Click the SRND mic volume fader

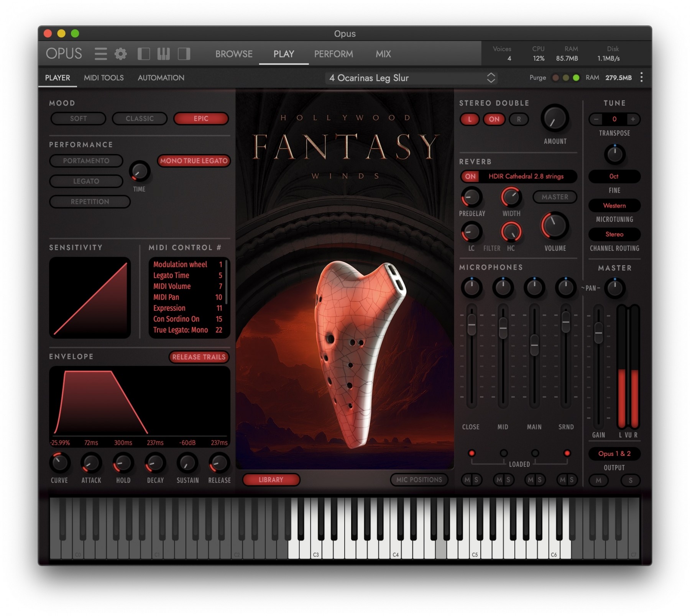[566, 322]
